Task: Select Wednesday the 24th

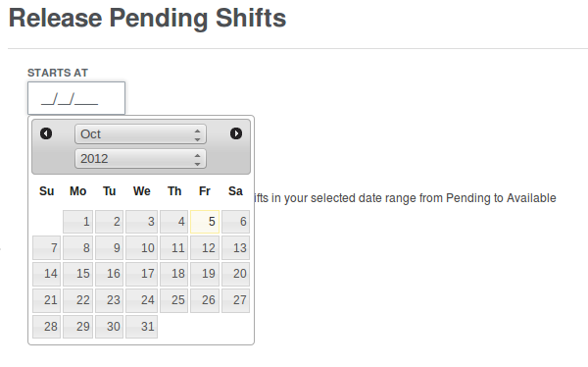Action: click(141, 300)
